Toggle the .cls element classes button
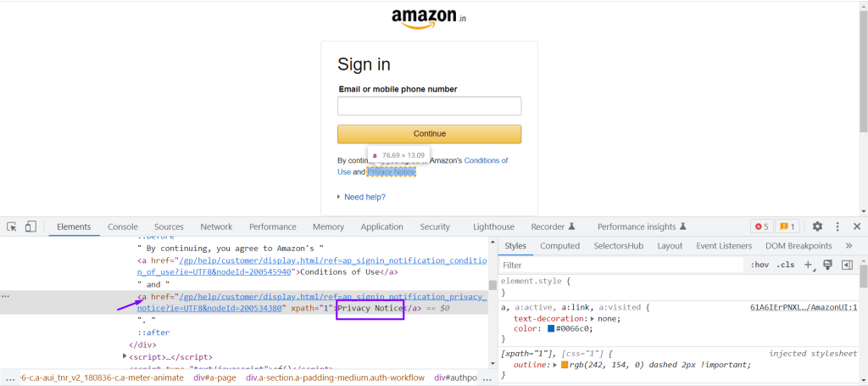The height and width of the screenshot is (386, 868). point(786,265)
